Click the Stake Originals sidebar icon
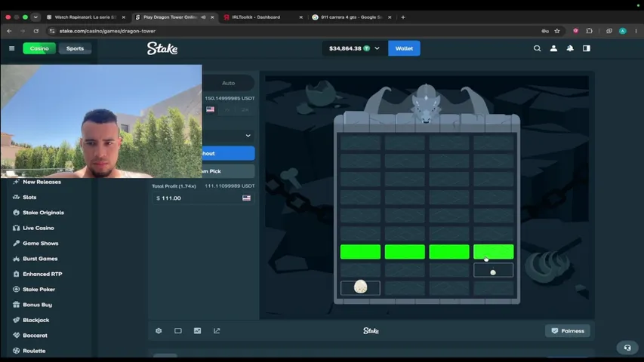644x362 pixels. [16, 213]
